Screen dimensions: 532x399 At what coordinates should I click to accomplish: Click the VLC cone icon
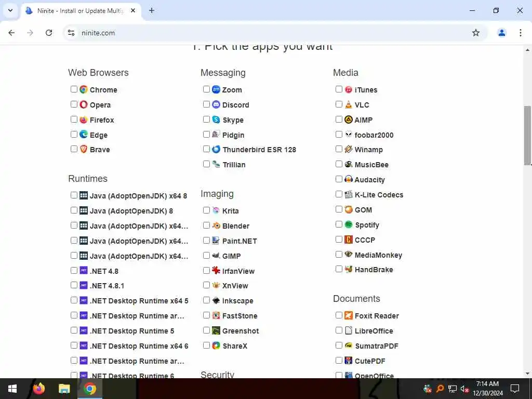click(349, 104)
